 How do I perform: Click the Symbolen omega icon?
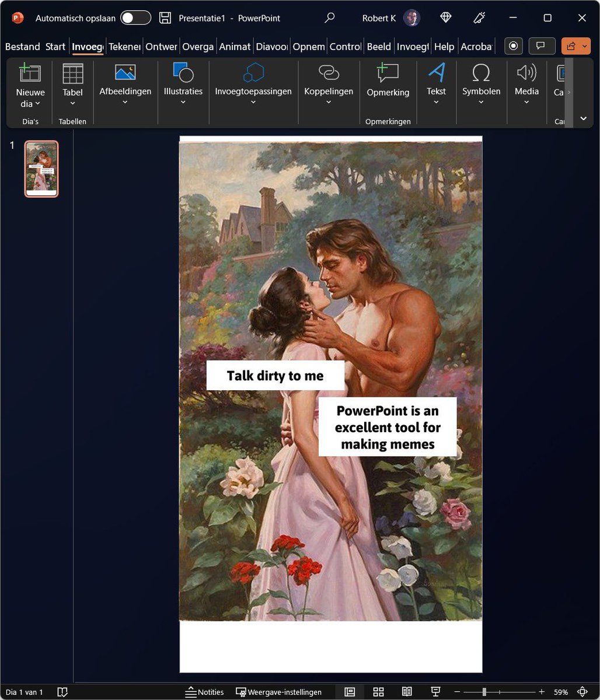point(481,73)
